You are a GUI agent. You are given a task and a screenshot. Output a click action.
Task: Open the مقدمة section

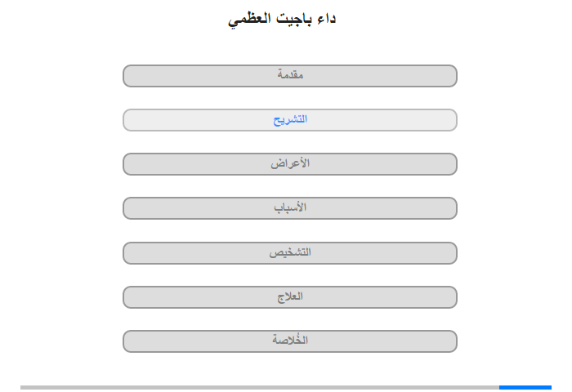[289, 76]
